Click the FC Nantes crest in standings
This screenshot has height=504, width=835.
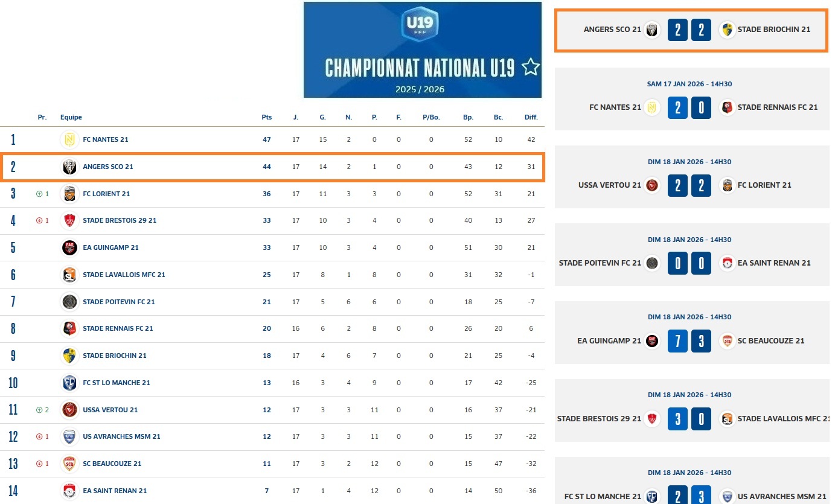[70, 139]
